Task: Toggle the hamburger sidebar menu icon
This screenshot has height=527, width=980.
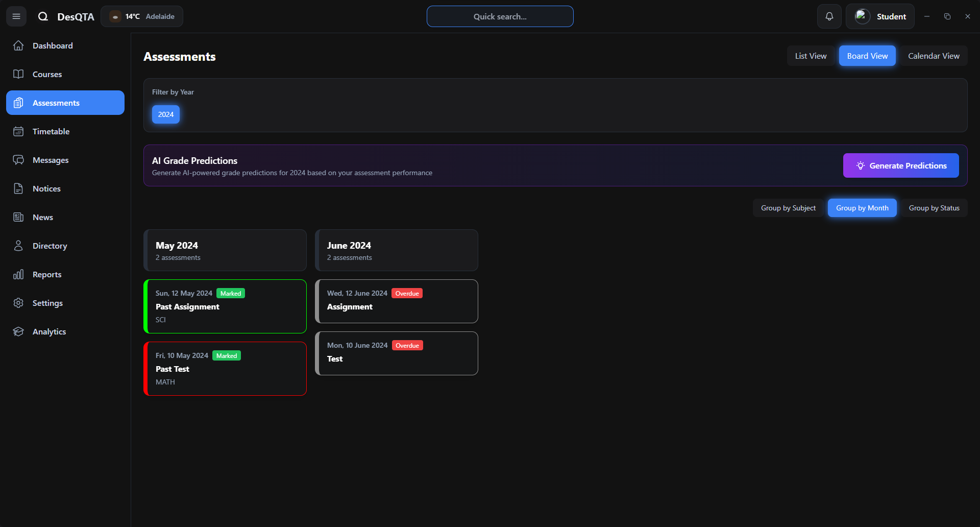Action: pos(16,16)
